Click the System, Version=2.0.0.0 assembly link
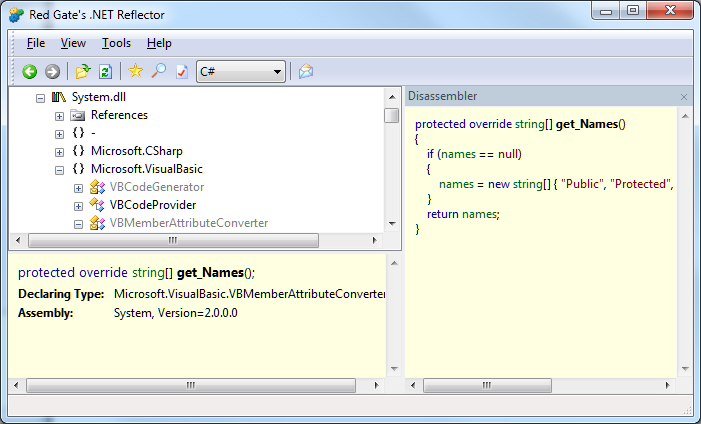Screen dimensions: 701x424 pos(176,313)
